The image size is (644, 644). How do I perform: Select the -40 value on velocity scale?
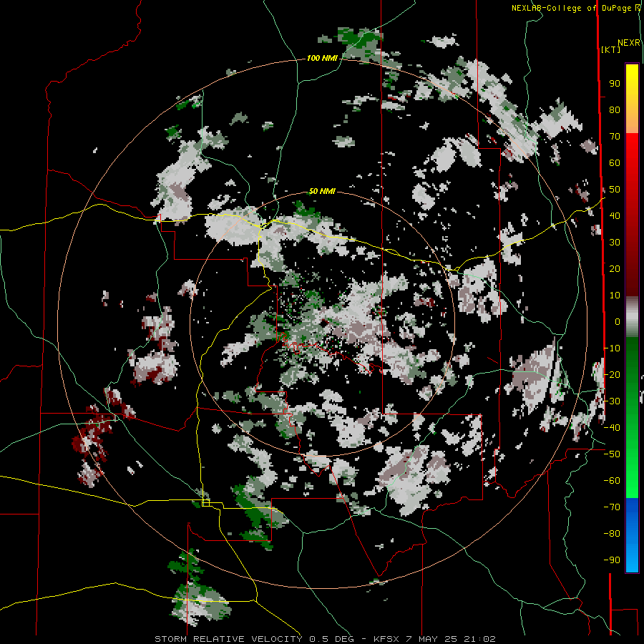click(612, 428)
